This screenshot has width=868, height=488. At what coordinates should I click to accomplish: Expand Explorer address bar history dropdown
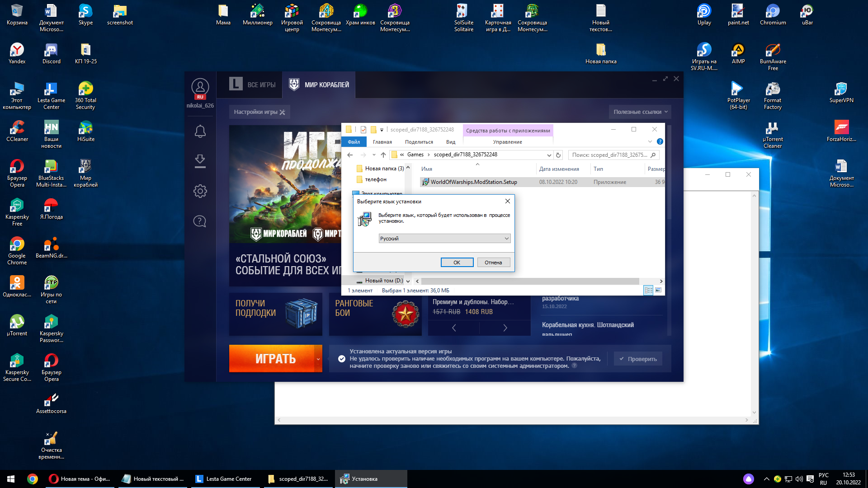click(549, 155)
